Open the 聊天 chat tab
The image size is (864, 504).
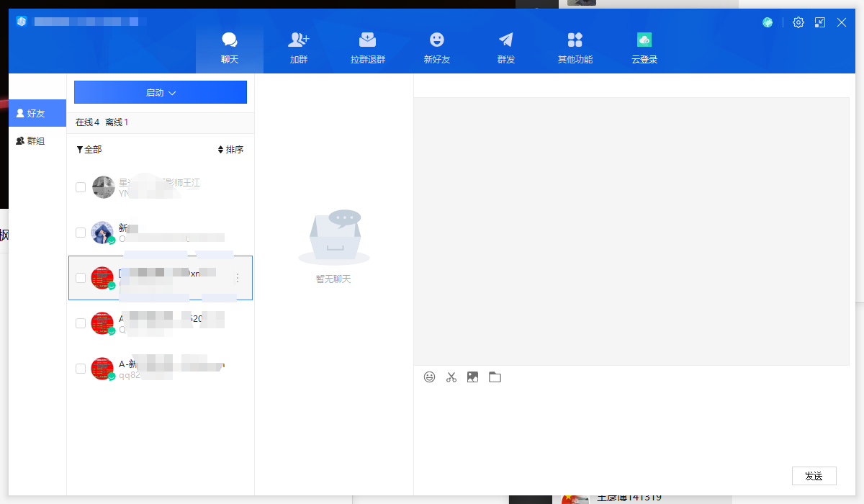click(x=230, y=48)
